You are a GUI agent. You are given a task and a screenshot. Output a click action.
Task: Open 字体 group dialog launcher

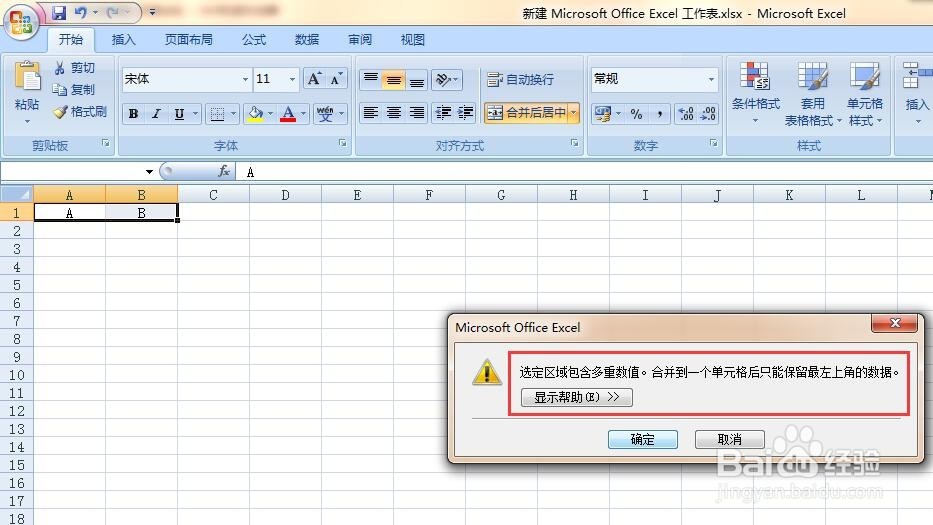tap(343, 143)
